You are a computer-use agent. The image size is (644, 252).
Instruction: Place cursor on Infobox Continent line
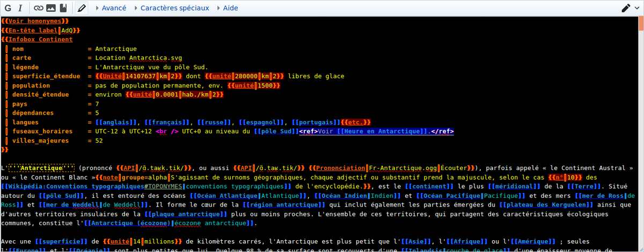[x=37, y=39]
